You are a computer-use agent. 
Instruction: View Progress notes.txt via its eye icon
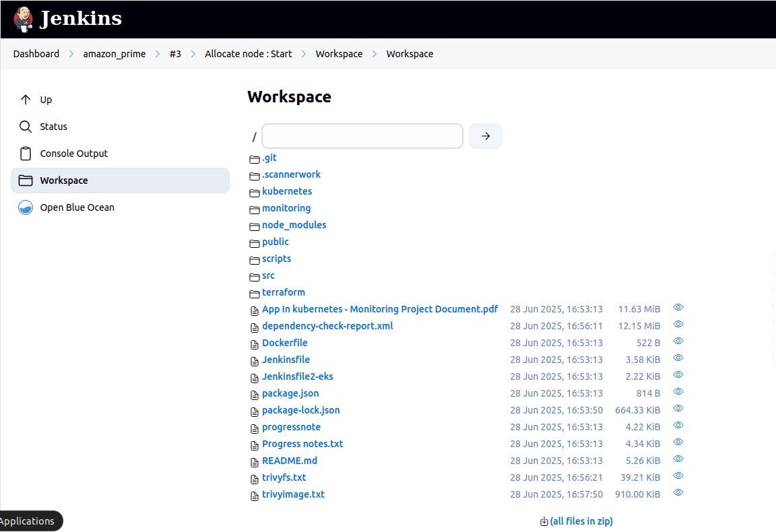[678, 442]
